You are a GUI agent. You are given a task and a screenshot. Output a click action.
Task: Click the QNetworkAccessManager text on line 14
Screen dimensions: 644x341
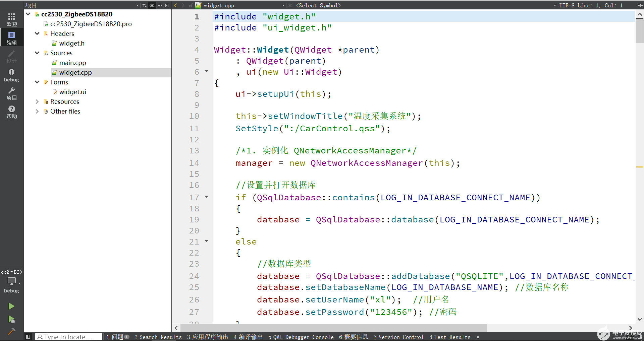[x=367, y=163]
